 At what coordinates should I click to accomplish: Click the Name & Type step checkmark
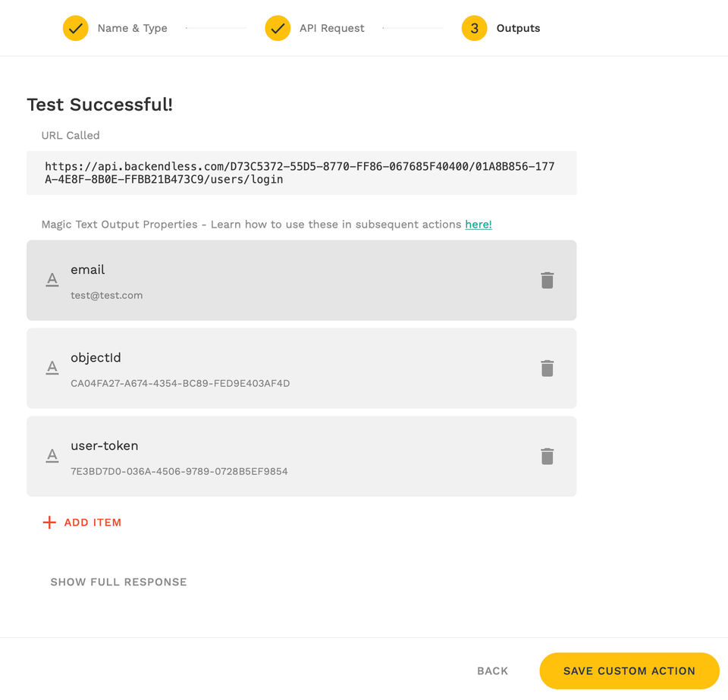[x=76, y=28]
